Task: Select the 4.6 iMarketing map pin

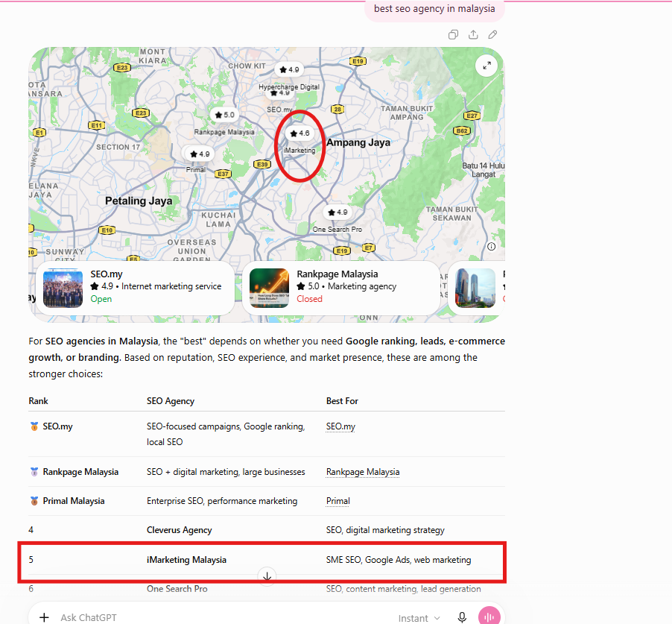Action: pyautogui.click(x=299, y=133)
